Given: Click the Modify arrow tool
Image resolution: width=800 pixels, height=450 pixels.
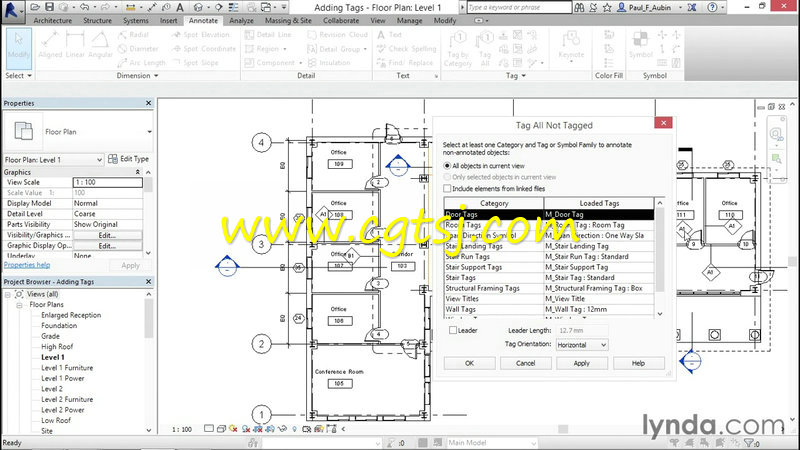Looking at the screenshot, I should tap(19, 48).
